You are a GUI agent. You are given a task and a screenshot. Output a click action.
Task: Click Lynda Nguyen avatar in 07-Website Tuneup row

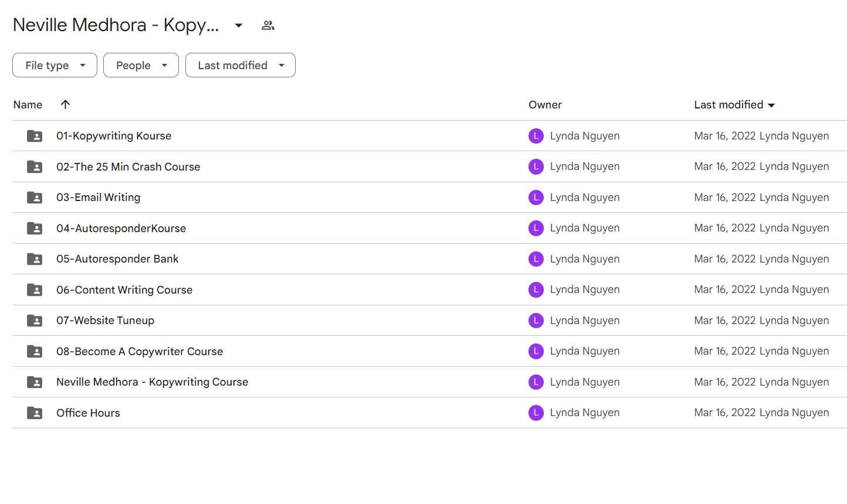[x=536, y=321]
